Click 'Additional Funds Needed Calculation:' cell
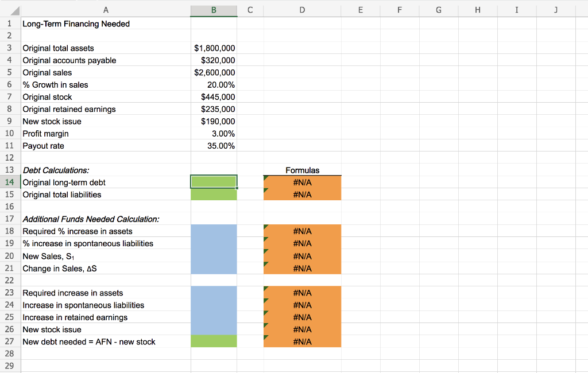The image size is (588, 373). pyautogui.click(x=106, y=219)
